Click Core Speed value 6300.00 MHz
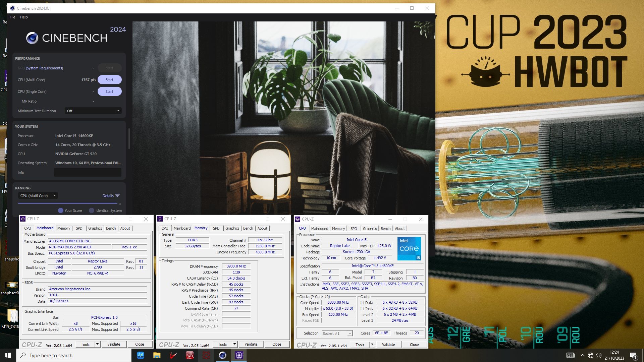 coord(338,302)
